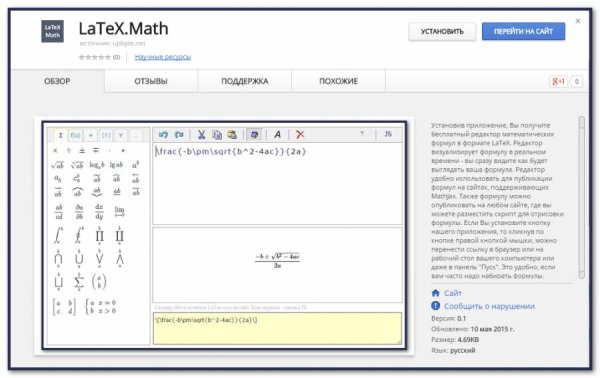This screenshot has height=378, width=600.
Task: Click the Сайт website link
Action: pyautogui.click(x=453, y=293)
